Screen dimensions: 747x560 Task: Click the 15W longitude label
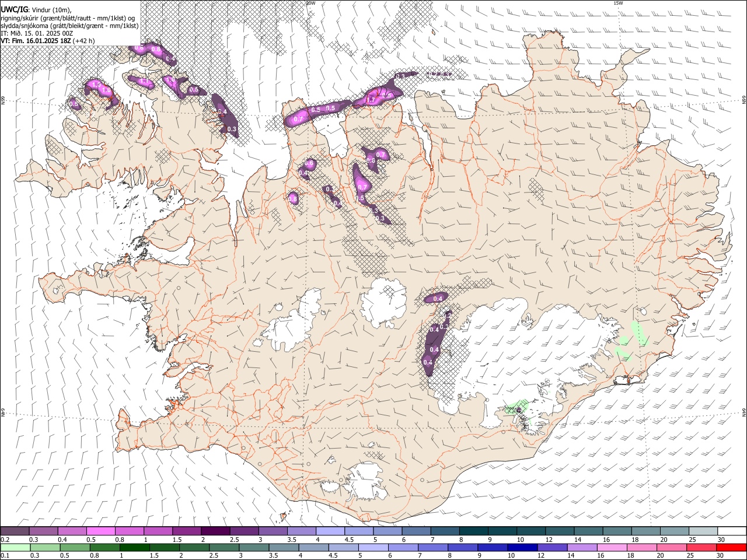click(617, 3)
